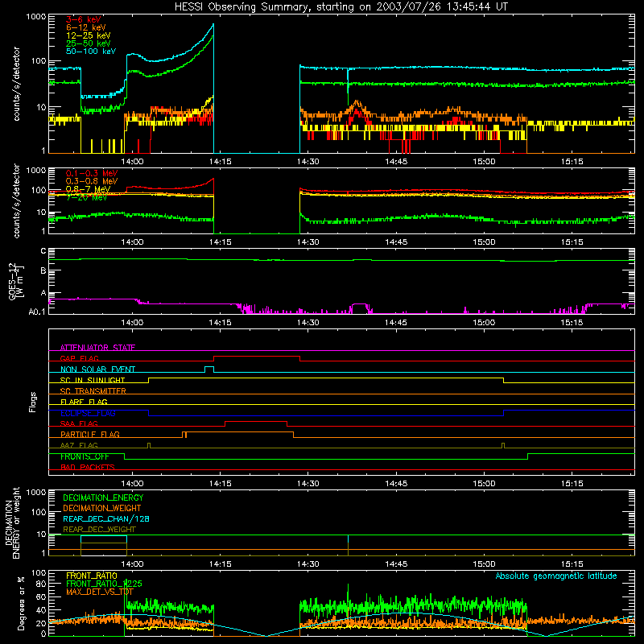
Task: Click the raised SAA_FLAG step segment
Action: tap(256, 421)
